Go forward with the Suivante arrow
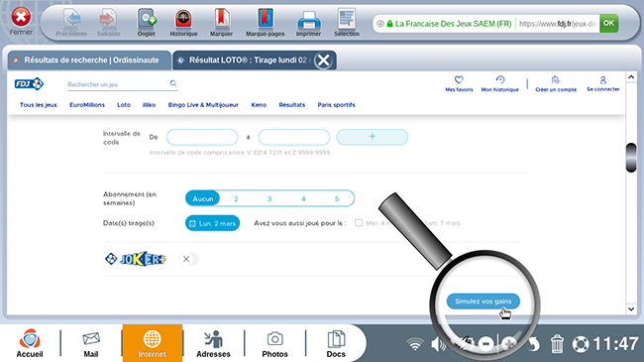The width and height of the screenshot is (644, 362). pyautogui.click(x=108, y=23)
